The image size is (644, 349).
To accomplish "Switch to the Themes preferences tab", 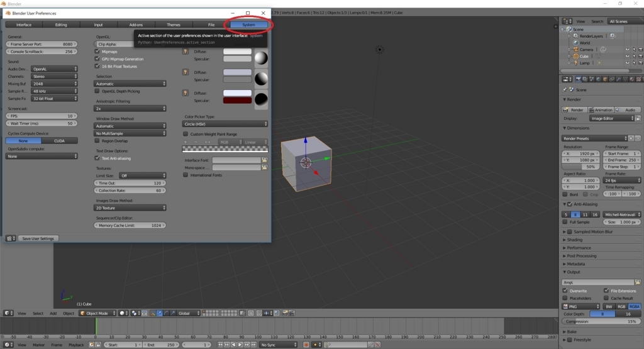I will click(x=174, y=25).
